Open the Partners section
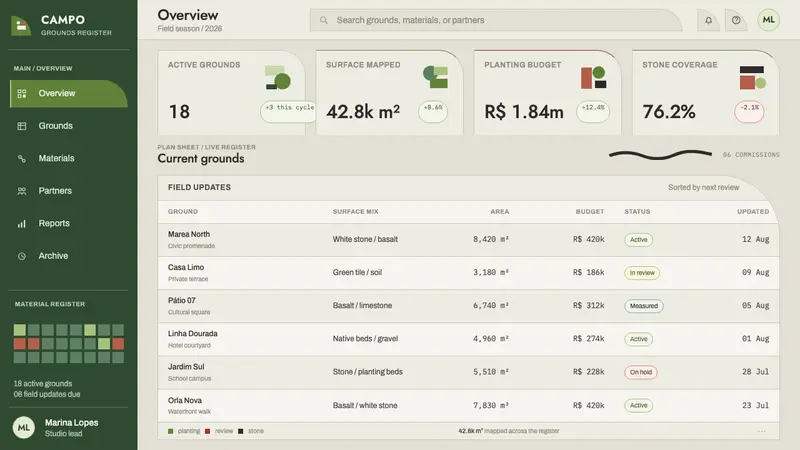The height and width of the screenshot is (450, 800). (68, 191)
